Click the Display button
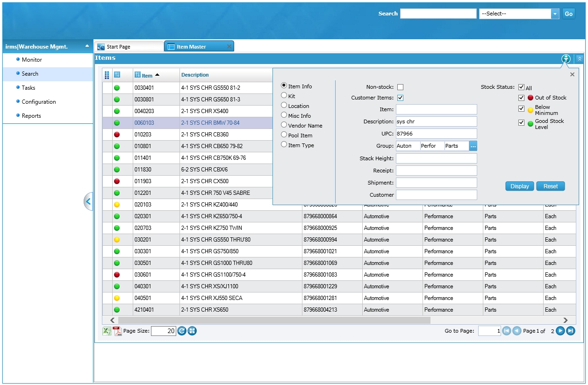The height and width of the screenshot is (385, 588). (x=519, y=186)
